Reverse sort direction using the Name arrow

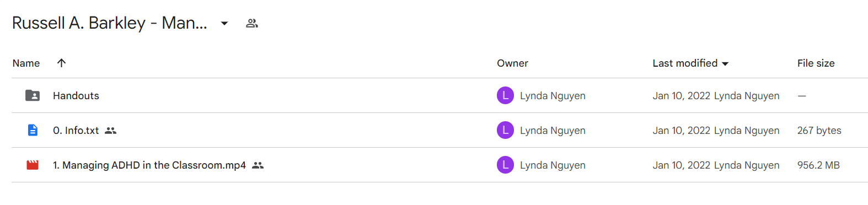point(62,63)
